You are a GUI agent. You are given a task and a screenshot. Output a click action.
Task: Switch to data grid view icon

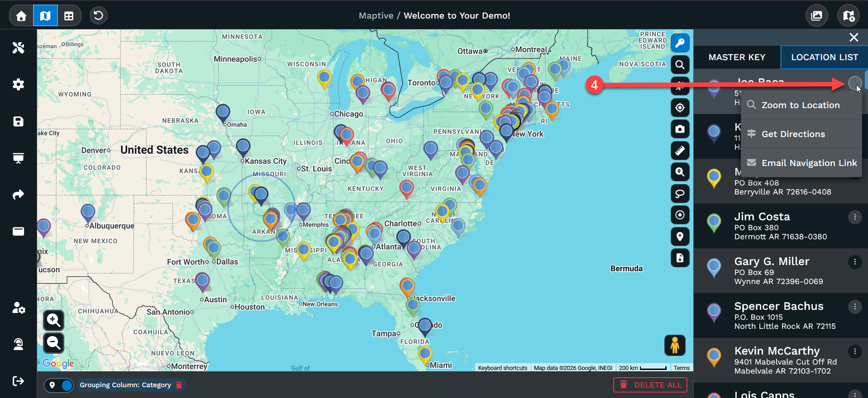[x=69, y=16]
